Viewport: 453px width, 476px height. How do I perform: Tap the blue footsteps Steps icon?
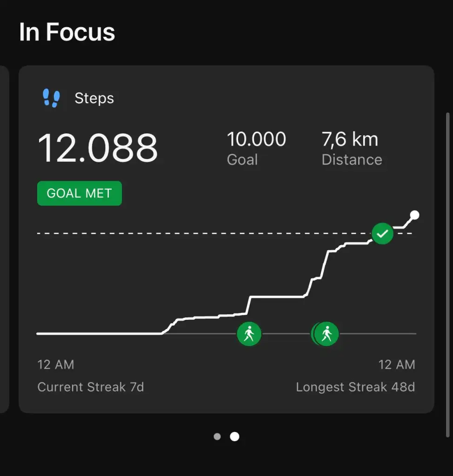click(x=51, y=98)
